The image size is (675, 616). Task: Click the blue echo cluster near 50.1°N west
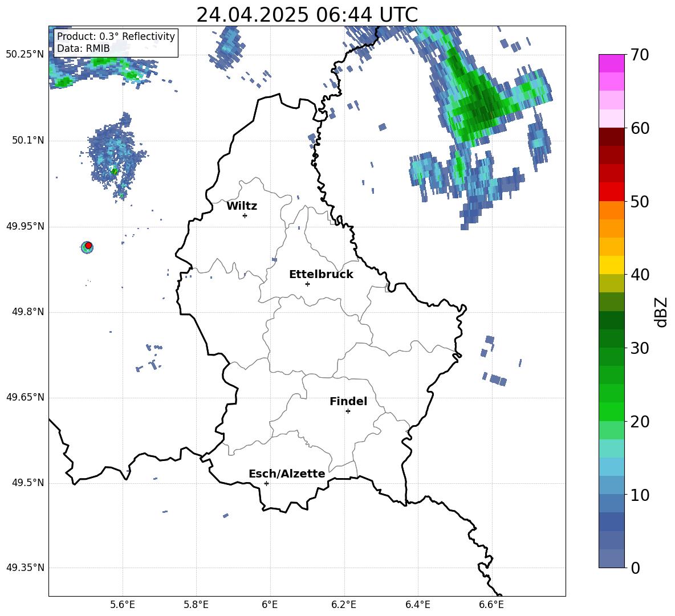[x=115, y=155]
